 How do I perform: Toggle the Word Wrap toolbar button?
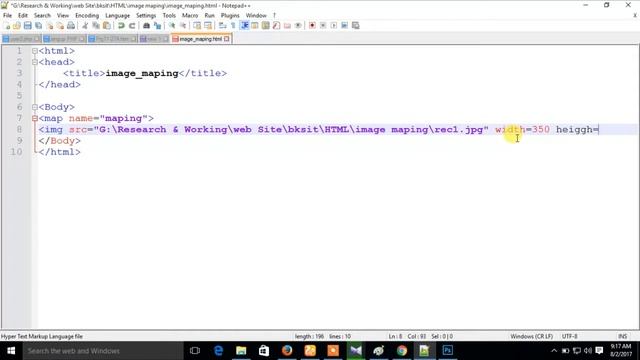(222, 26)
